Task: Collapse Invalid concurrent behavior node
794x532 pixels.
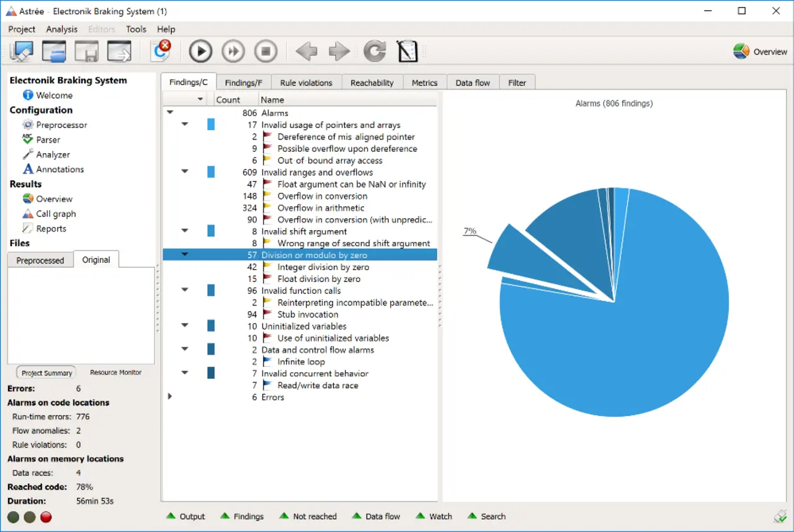Action: pyautogui.click(x=184, y=373)
